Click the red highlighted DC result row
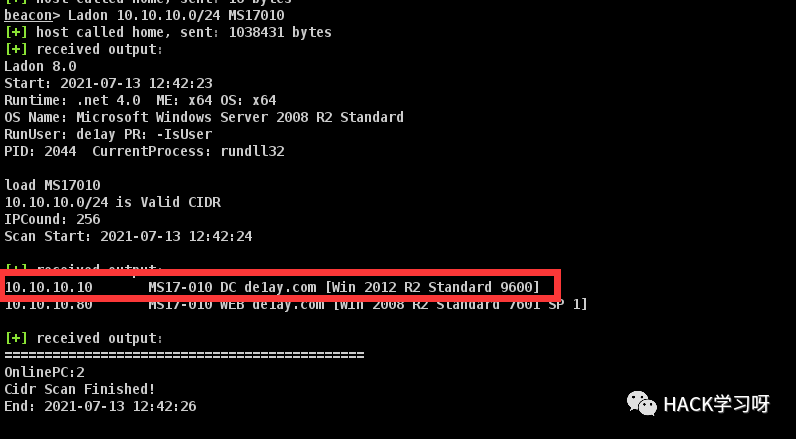796x439 pixels. (280, 286)
